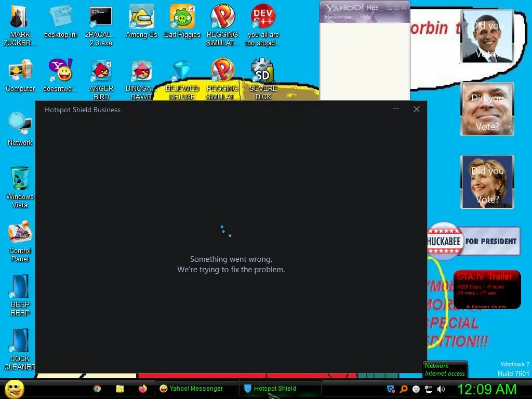This screenshot has width=532, height=399.
Task: Open the Messenger menu in Yahoo window
Action: 338,17
